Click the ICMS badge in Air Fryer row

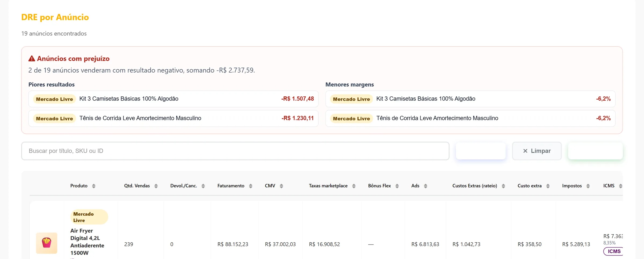pyautogui.click(x=613, y=252)
